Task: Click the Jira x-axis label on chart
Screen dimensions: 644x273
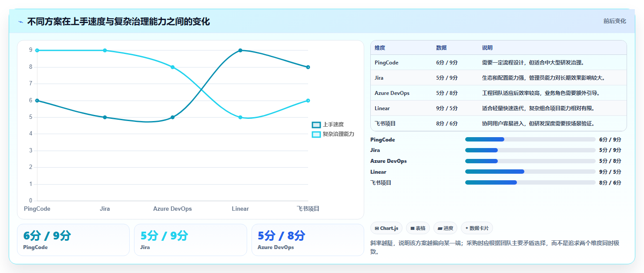Action: click(105, 209)
